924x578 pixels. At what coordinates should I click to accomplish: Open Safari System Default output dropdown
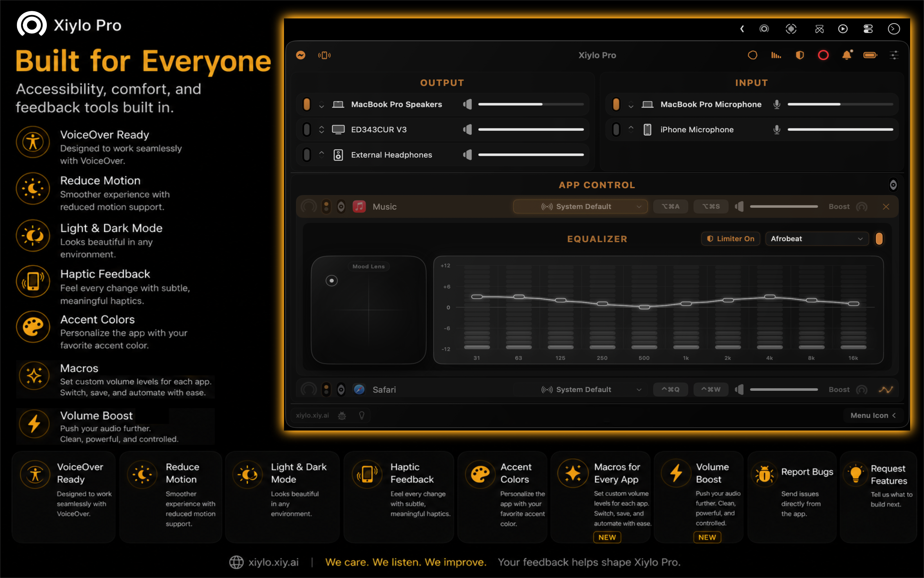[x=580, y=390]
